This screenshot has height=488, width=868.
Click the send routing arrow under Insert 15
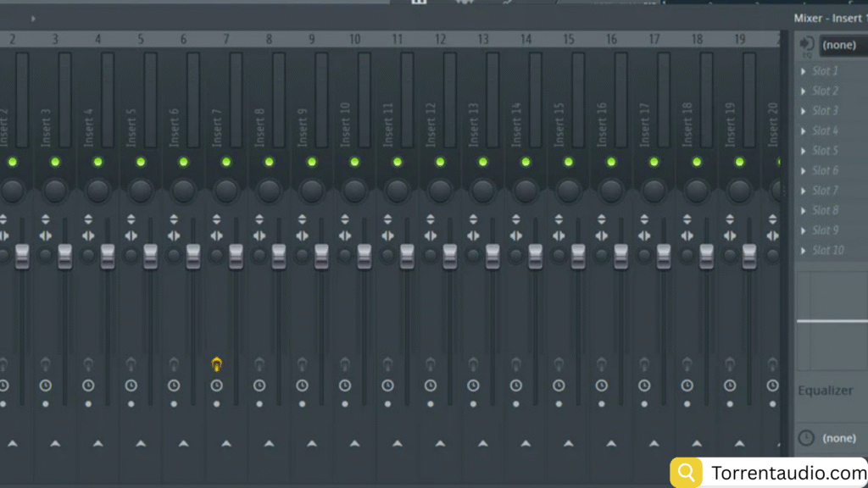pos(569,442)
